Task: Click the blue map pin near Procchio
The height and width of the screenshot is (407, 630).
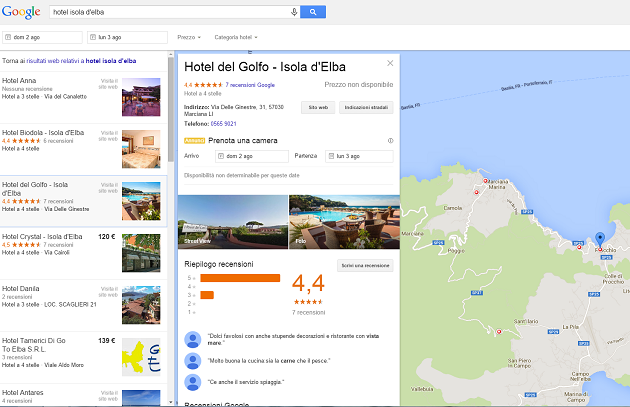Action: tap(599, 238)
